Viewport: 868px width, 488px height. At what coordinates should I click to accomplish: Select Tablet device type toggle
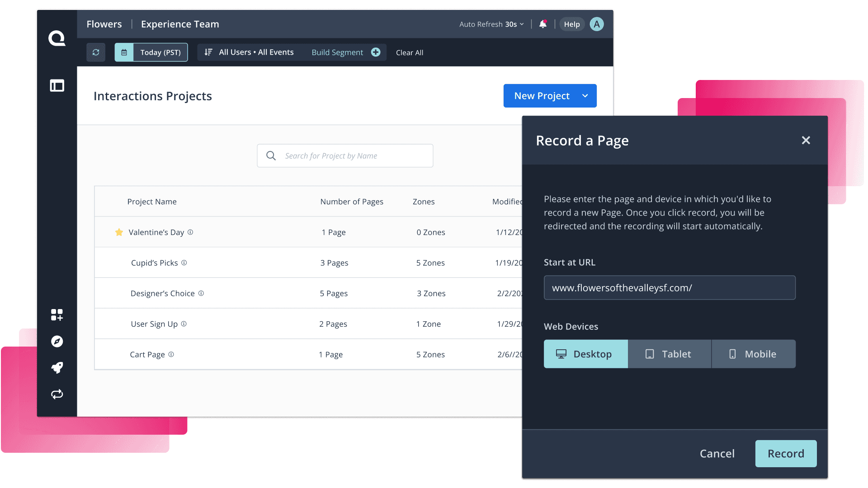pyautogui.click(x=670, y=353)
